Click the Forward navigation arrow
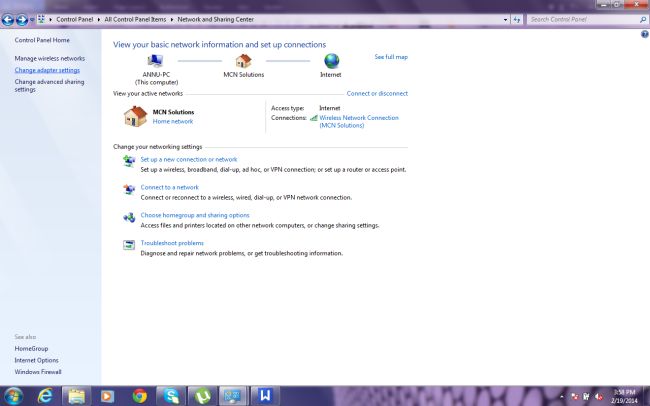Image resolution: width=650 pixels, height=406 pixels. point(22,19)
